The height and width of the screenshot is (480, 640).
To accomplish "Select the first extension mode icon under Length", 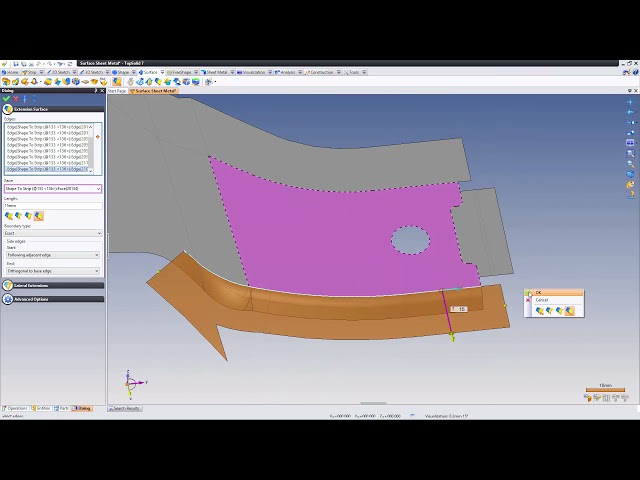I will [9, 216].
